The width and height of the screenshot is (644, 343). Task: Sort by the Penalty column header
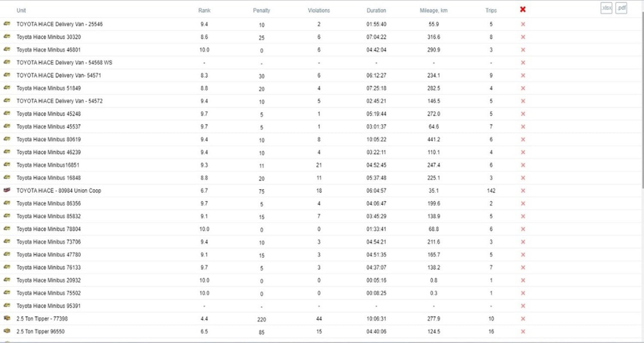click(x=261, y=10)
